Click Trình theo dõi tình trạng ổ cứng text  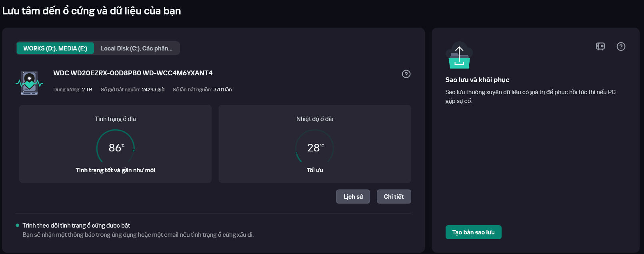point(76,225)
